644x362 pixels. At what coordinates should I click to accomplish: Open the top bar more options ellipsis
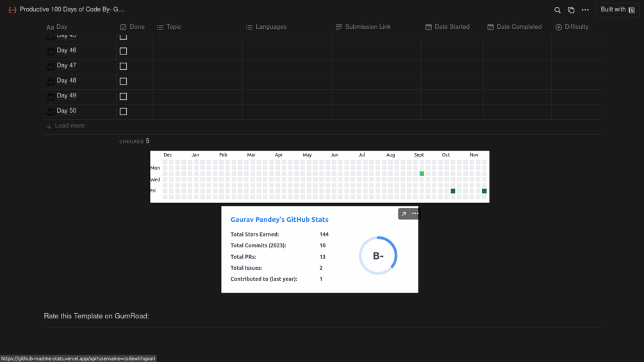585,10
